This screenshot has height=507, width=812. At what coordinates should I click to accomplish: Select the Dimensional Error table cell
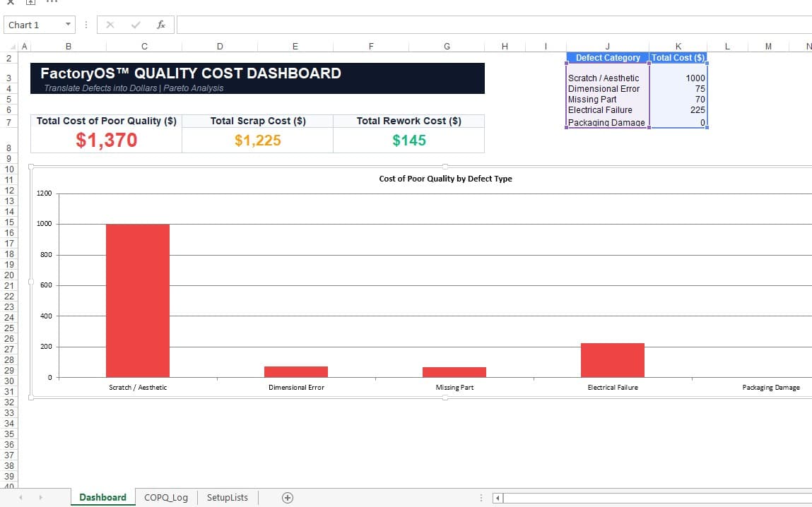[608, 88]
